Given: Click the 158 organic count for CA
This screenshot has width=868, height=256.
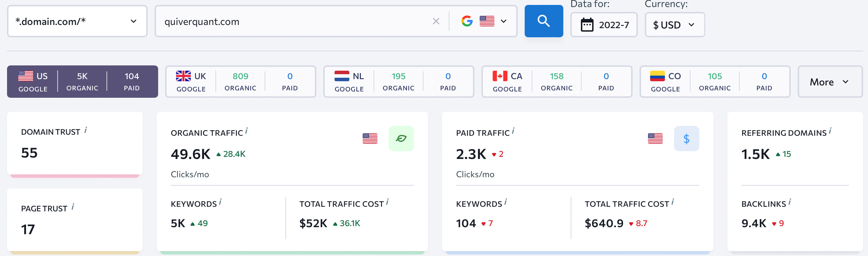Looking at the screenshot, I should click(x=557, y=76).
